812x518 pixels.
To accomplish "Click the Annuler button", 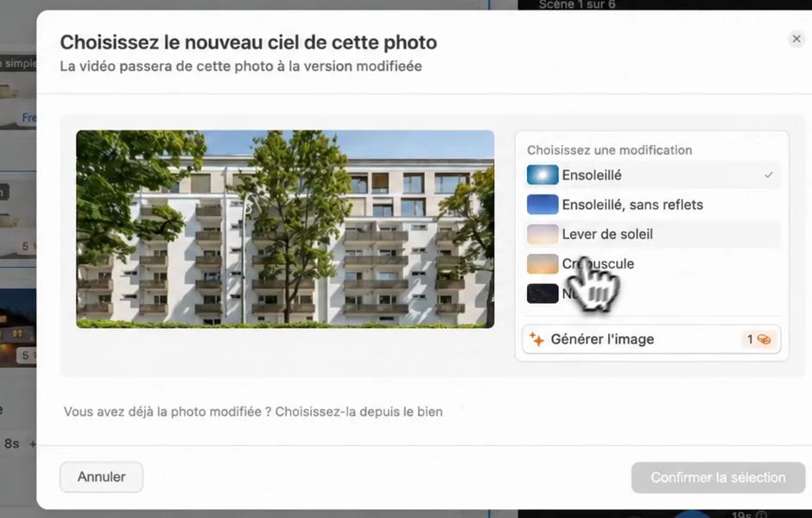I will 102,477.
